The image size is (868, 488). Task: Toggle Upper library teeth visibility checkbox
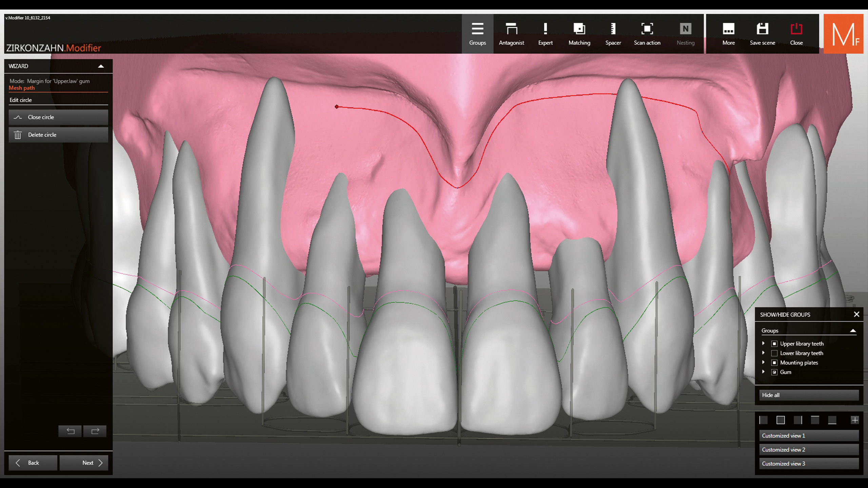click(774, 344)
